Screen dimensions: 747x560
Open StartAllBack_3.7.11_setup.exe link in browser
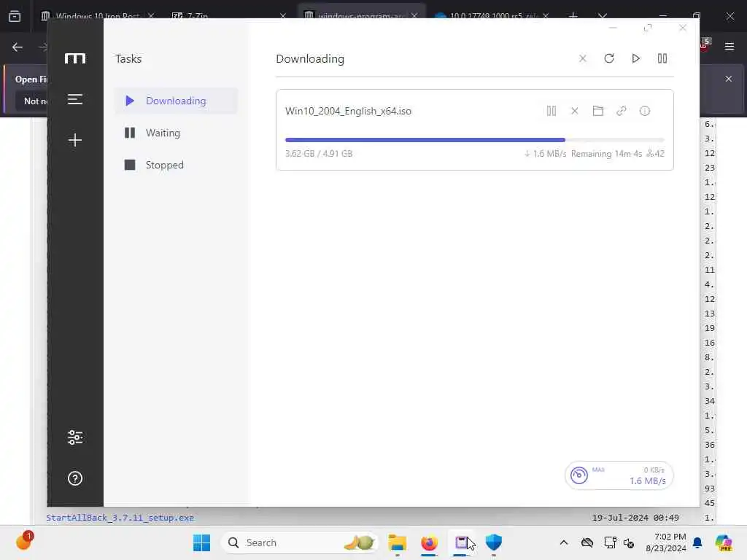tap(120, 518)
